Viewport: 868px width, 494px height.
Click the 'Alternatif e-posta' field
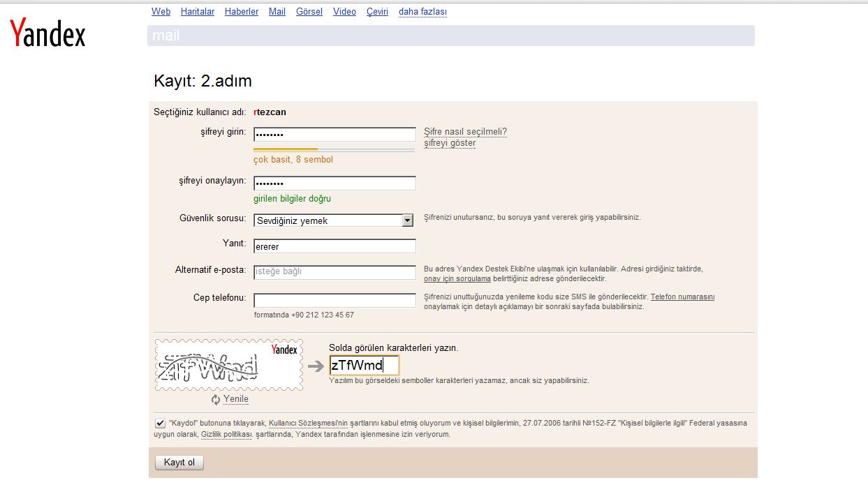coord(334,272)
